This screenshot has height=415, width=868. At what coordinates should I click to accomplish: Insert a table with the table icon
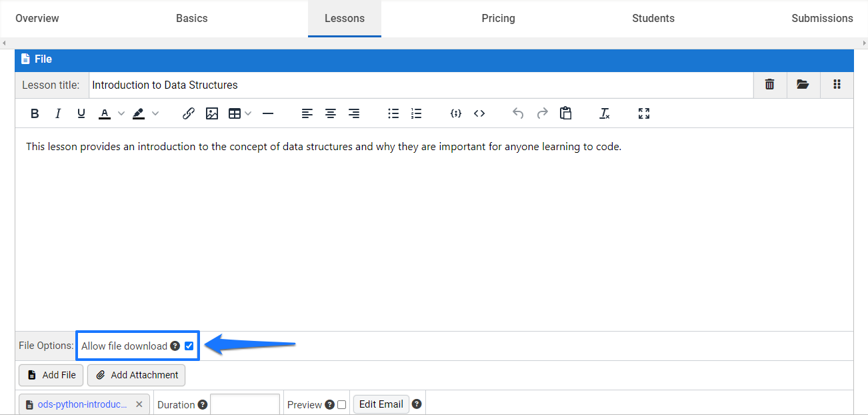coord(235,113)
